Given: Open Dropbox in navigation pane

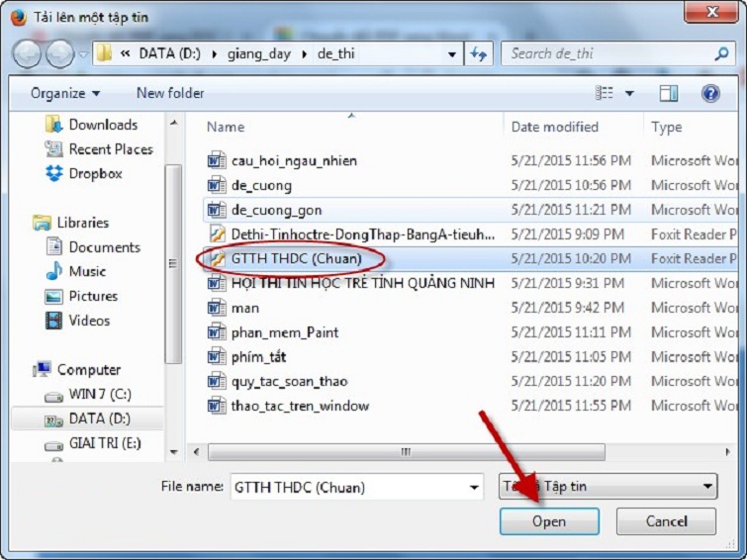Looking at the screenshot, I should point(84,173).
